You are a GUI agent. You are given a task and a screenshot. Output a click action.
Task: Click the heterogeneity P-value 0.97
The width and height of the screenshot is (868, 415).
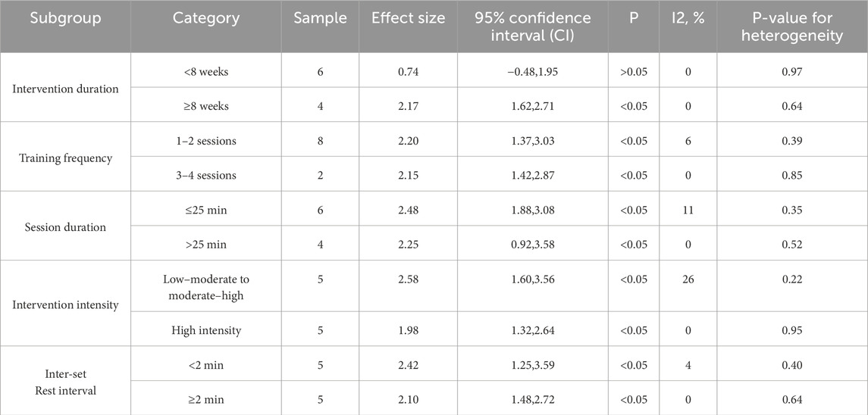click(x=791, y=71)
